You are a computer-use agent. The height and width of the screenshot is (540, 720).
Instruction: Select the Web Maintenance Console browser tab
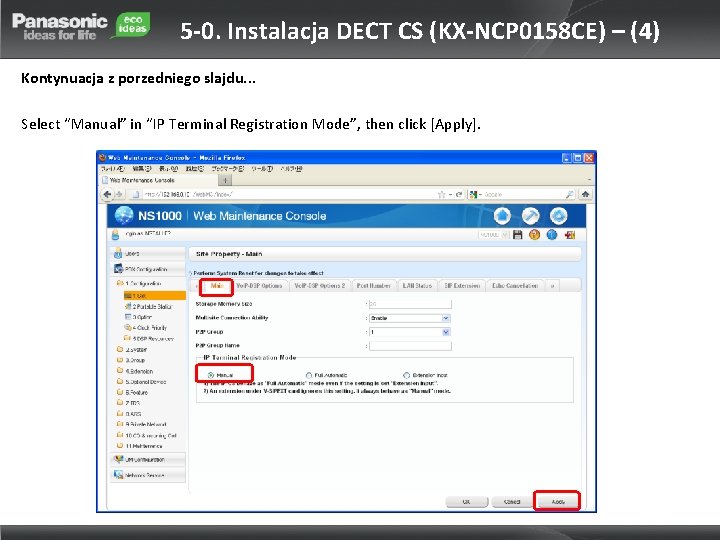coord(159,180)
